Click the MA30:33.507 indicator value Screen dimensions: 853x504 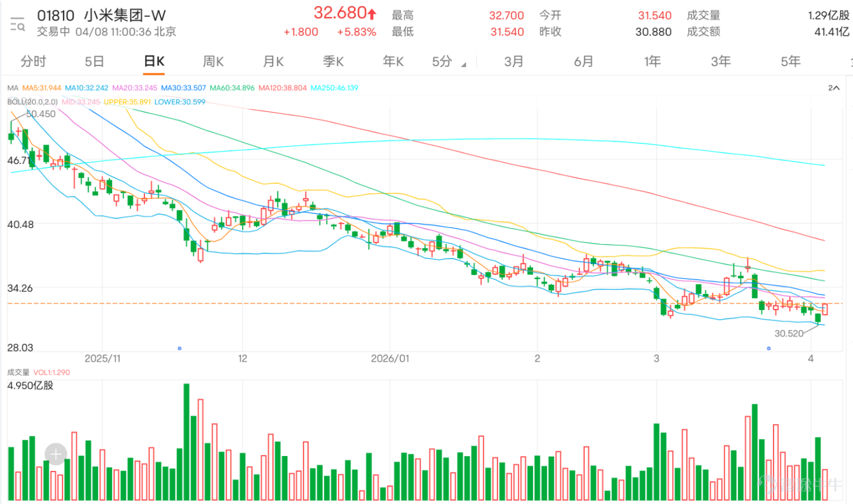[x=183, y=88]
